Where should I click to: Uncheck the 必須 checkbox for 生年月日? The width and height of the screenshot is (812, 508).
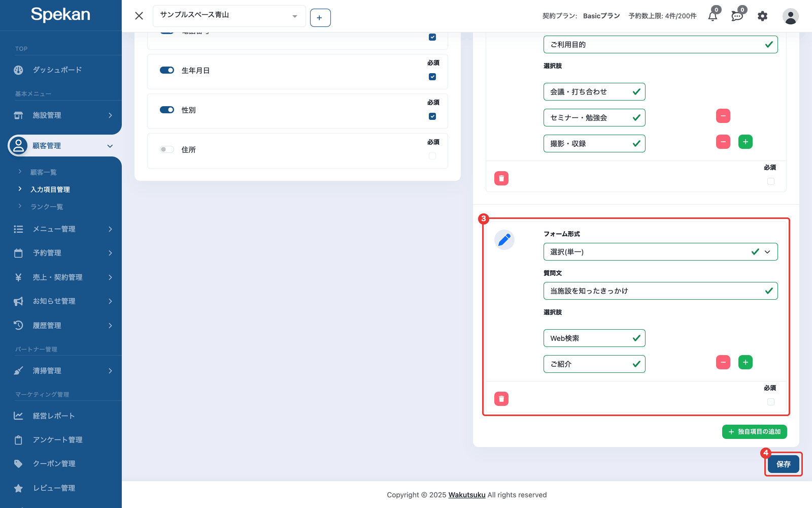tap(432, 77)
